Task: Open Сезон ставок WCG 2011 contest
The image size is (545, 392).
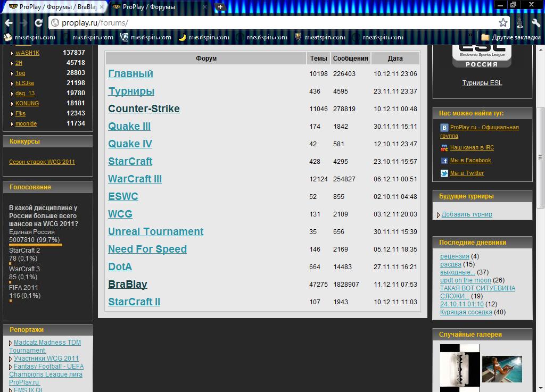Action: [42, 162]
